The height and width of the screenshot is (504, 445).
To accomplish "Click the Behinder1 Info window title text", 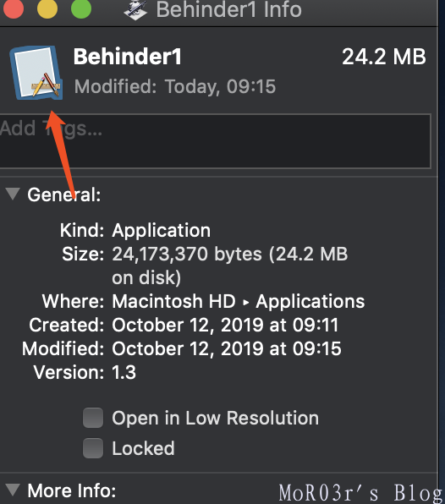I will tap(229, 9).
